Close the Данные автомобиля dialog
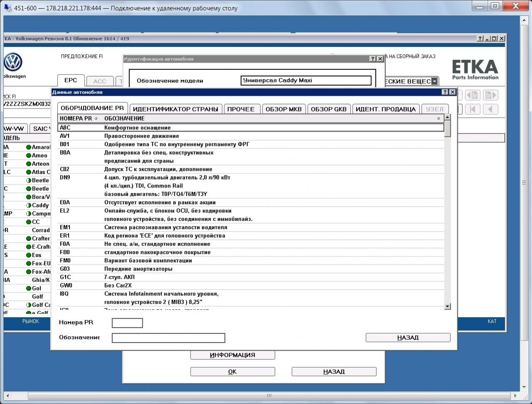Screen dimensions: 532x404 pyautogui.click(x=453, y=92)
